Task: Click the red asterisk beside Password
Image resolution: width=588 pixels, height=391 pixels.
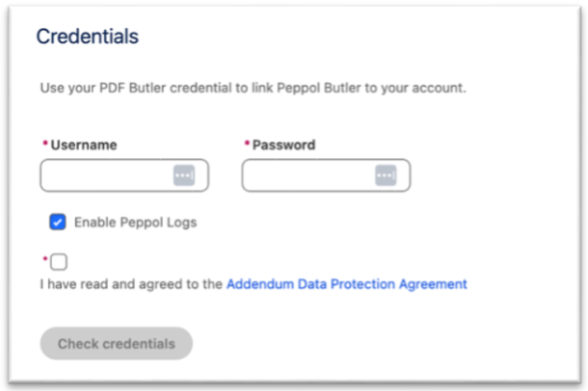Action: click(x=246, y=144)
